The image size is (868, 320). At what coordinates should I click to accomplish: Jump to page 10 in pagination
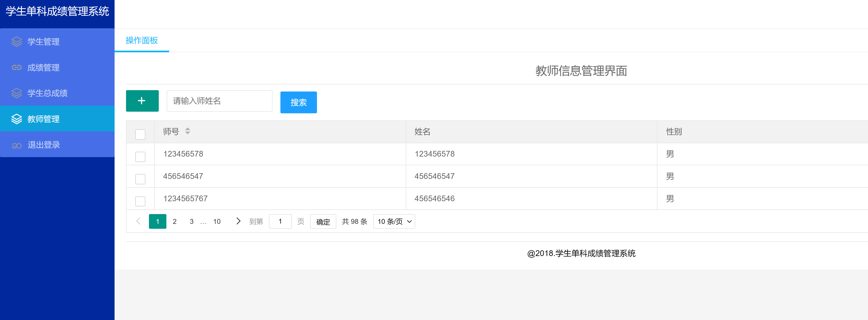217,221
